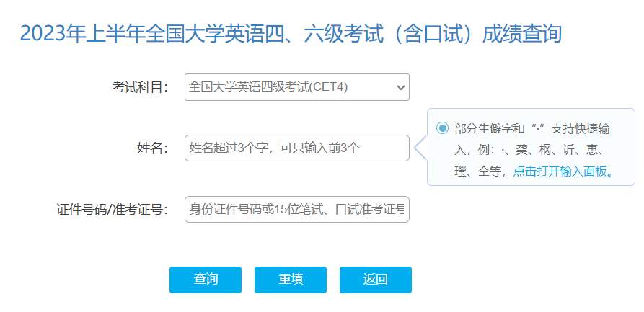The image size is (644, 312).
Task: Click the 考试科目 field label
Action: click(x=140, y=87)
